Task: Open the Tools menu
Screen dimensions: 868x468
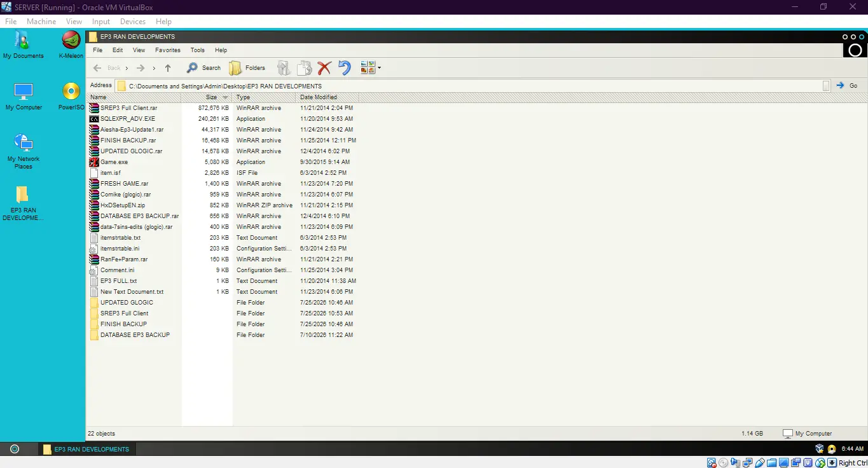Action: (x=198, y=50)
